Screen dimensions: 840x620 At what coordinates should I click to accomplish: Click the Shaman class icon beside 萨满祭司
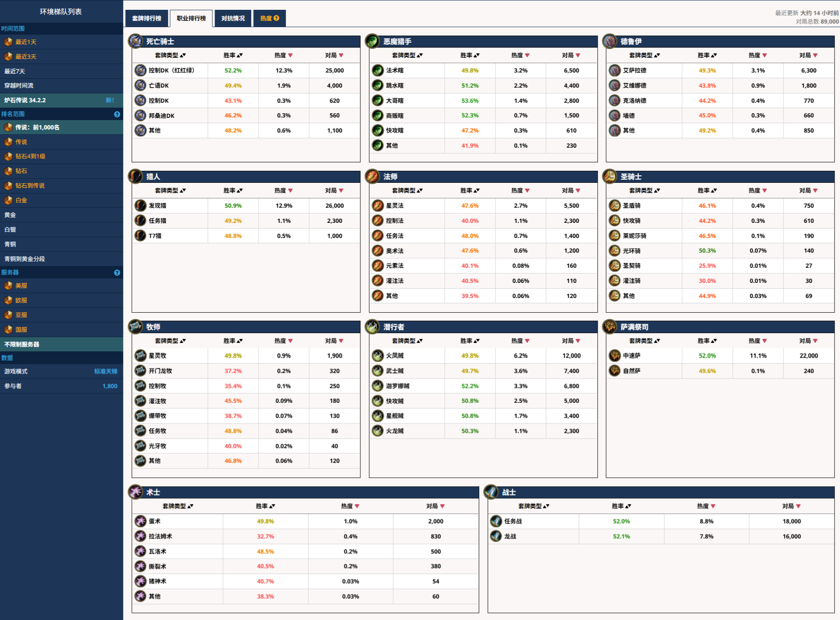tap(609, 327)
